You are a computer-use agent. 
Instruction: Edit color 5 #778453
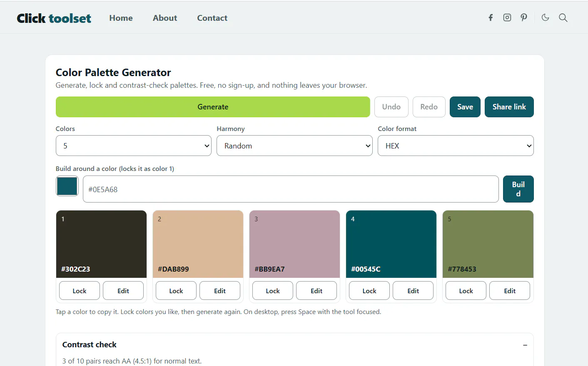pyautogui.click(x=510, y=291)
